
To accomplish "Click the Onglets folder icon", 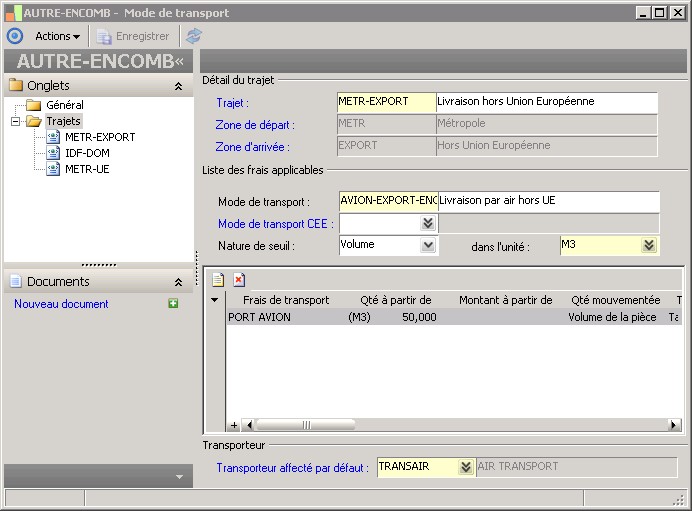I will (x=16, y=85).
